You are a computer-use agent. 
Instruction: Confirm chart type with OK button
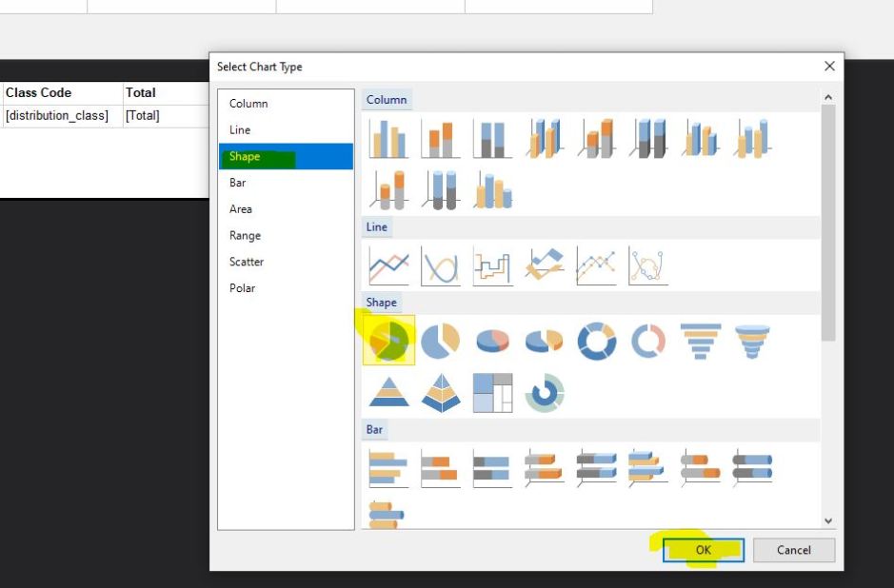click(x=703, y=550)
